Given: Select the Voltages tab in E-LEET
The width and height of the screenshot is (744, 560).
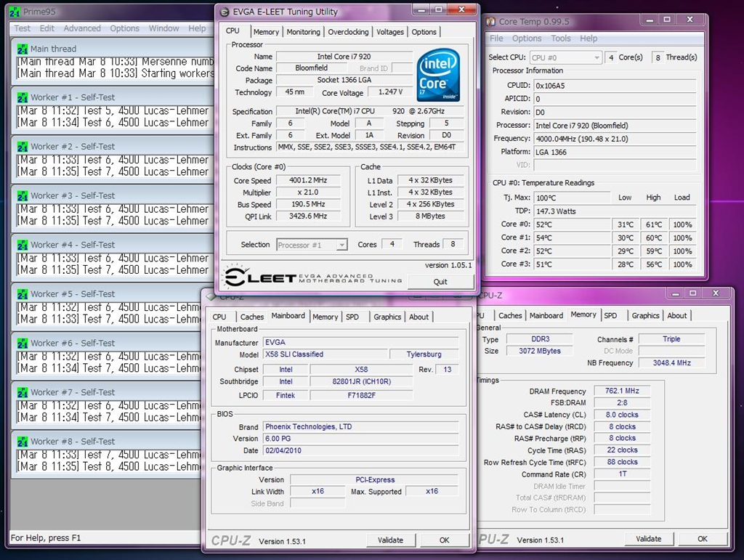Looking at the screenshot, I should [390, 32].
